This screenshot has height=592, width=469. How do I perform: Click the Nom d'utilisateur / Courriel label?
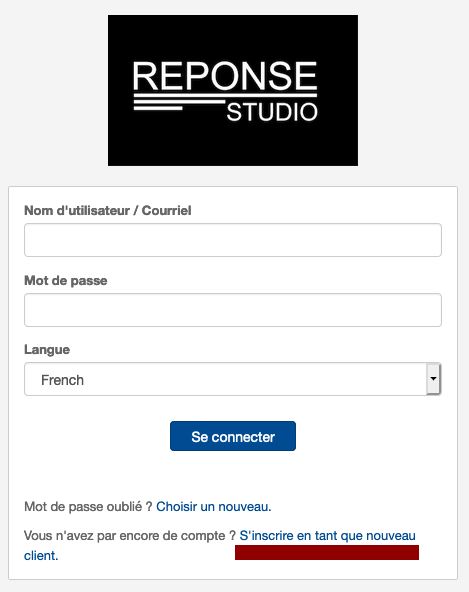pyautogui.click(x=108, y=210)
